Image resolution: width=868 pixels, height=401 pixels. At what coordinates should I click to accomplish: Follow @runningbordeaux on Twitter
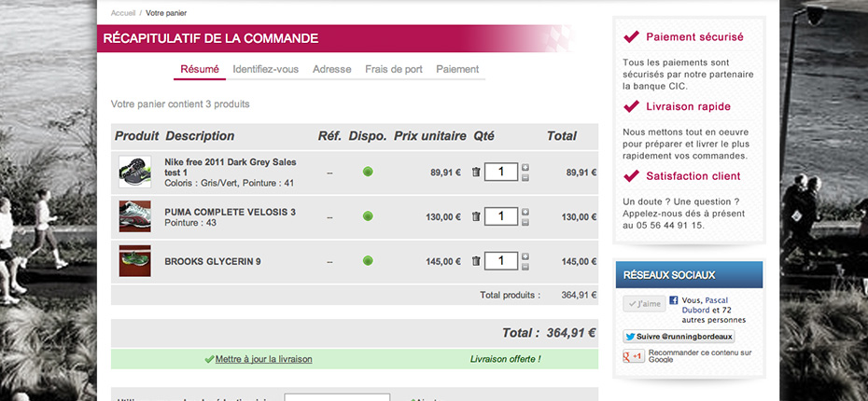679,337
